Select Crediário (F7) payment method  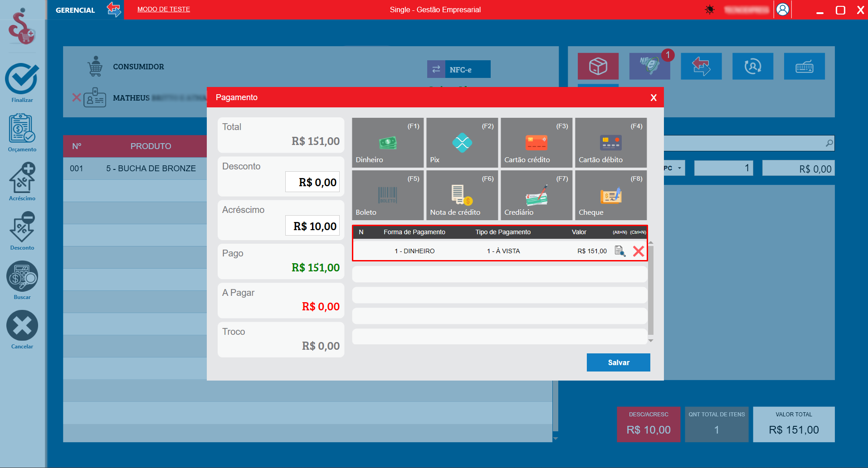(536, 195)
